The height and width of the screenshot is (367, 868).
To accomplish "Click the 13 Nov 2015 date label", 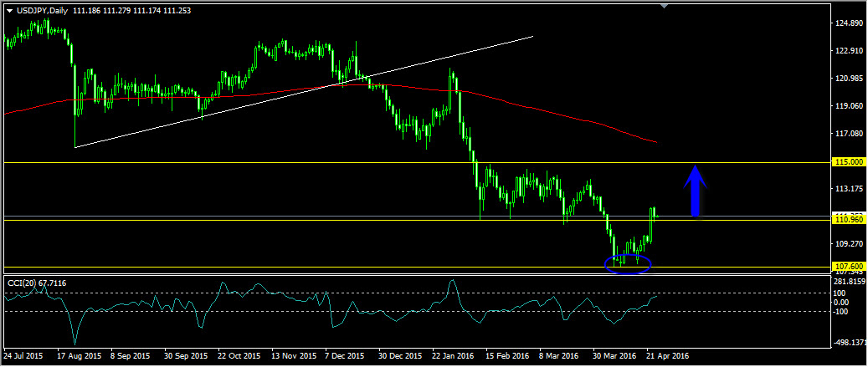I will click(x=293, y=356).
